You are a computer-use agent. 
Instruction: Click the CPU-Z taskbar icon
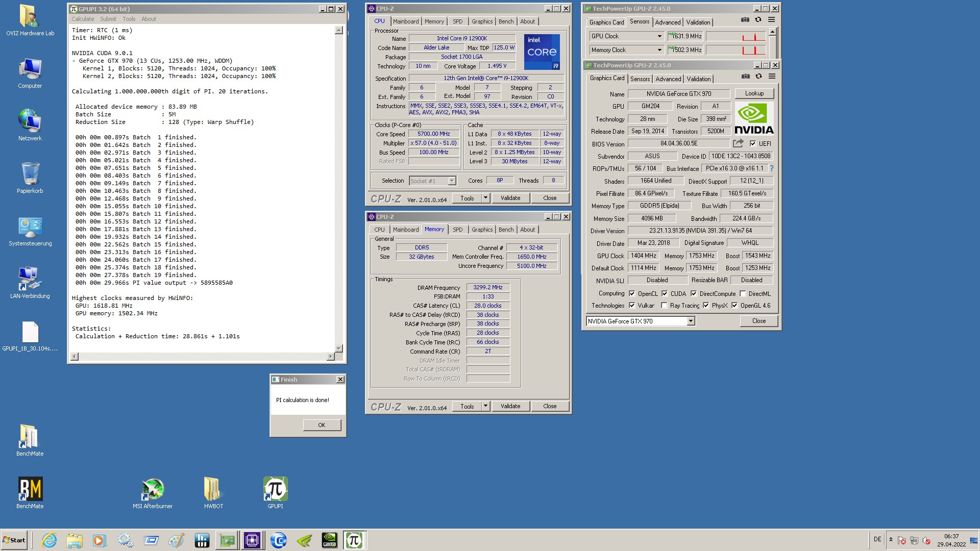[252, 540]
